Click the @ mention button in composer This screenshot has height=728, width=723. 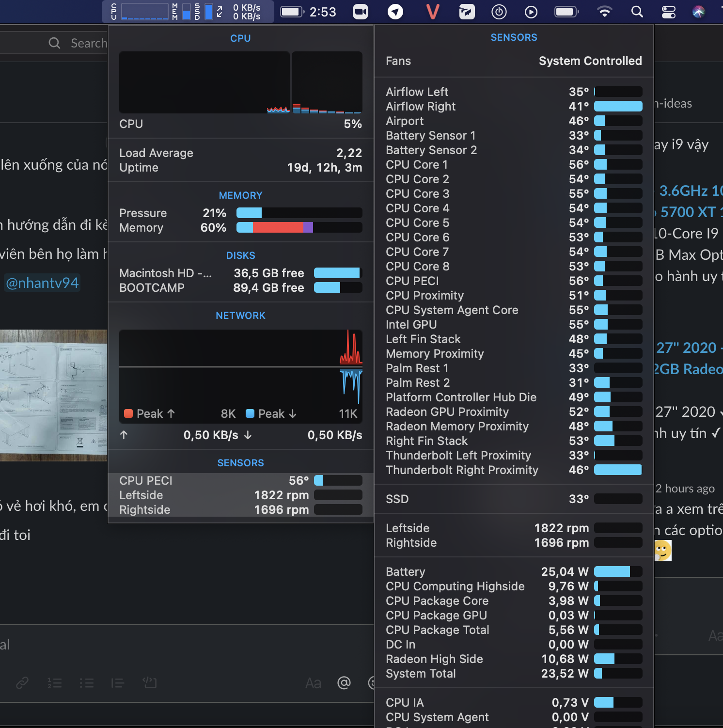[344, 683]
